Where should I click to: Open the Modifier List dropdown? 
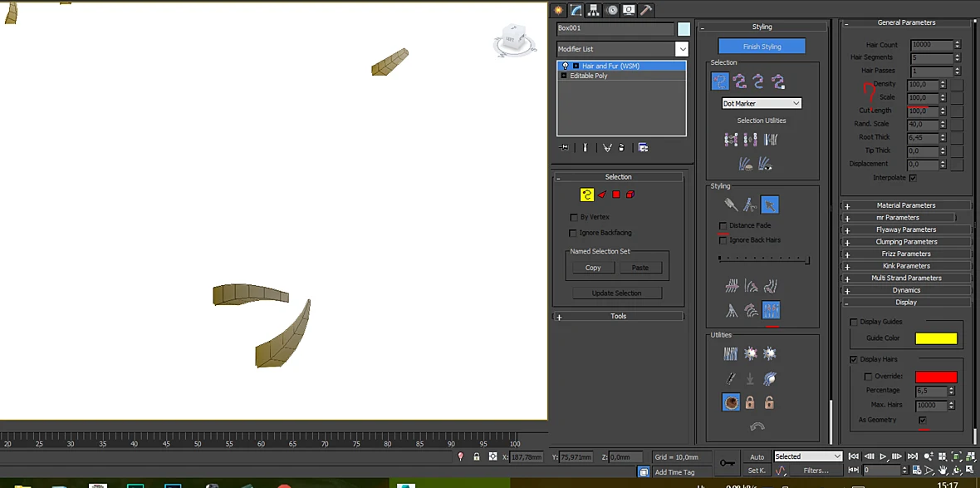[x=622, y=49]
